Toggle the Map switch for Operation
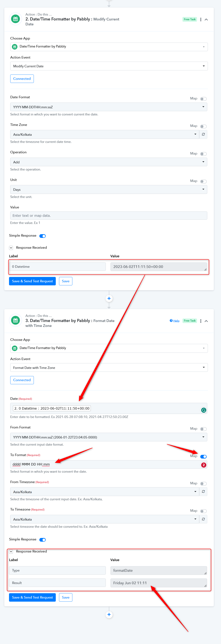 tap(204, 154)
